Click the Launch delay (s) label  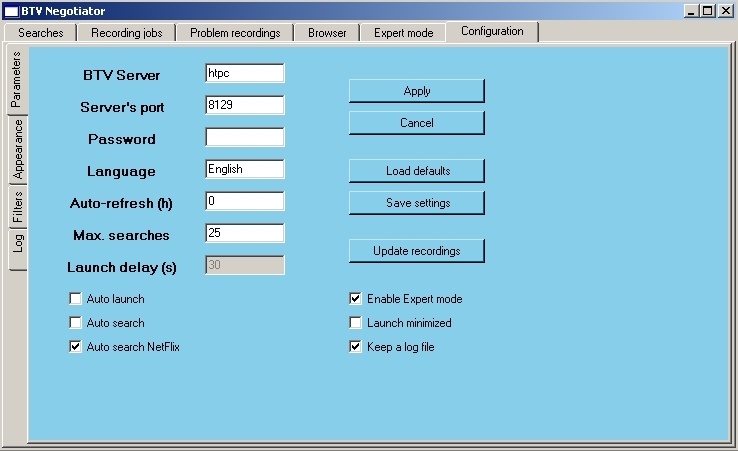(x=121, y=267)
